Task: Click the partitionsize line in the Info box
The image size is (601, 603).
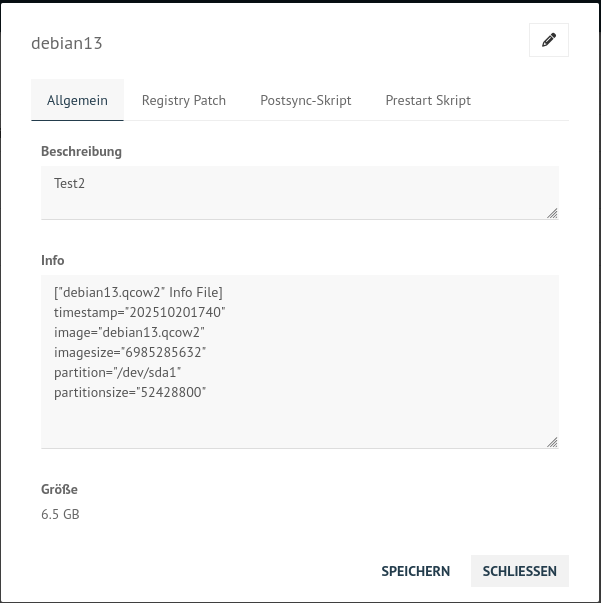Action: coord(130,393)
